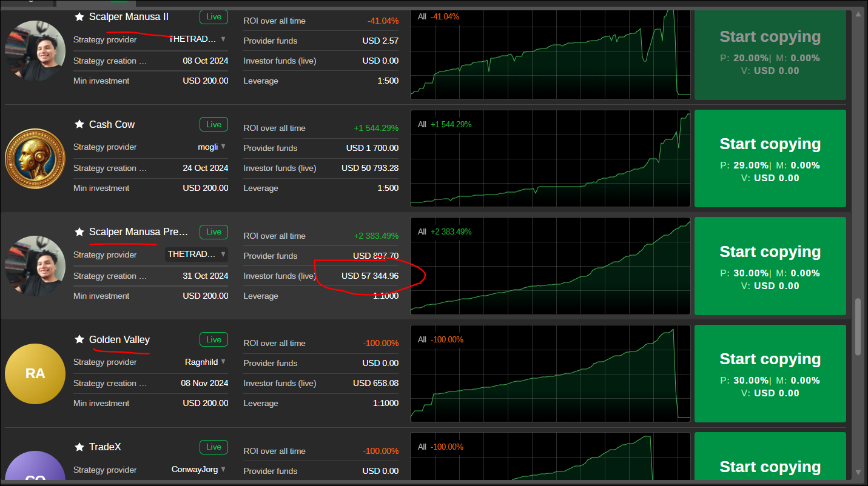The height and width of the screenshot is (486, 868).
Task: Select Investor funds value USD 658.08
Action: coord(376,383)
